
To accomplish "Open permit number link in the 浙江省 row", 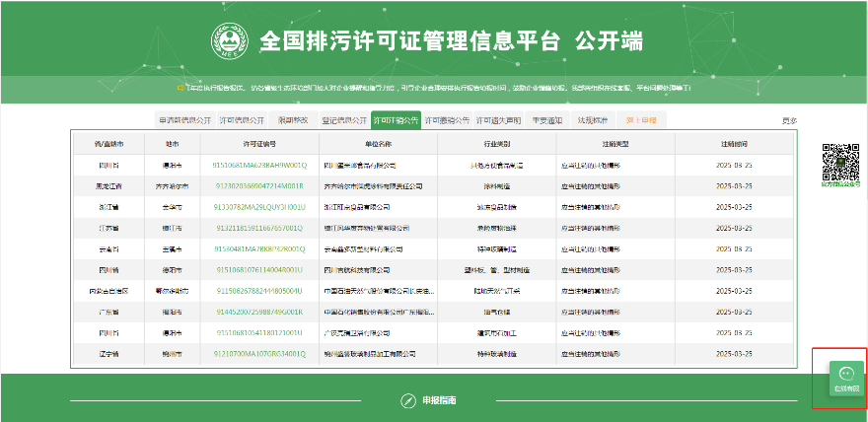I will [x=259, y=207].
